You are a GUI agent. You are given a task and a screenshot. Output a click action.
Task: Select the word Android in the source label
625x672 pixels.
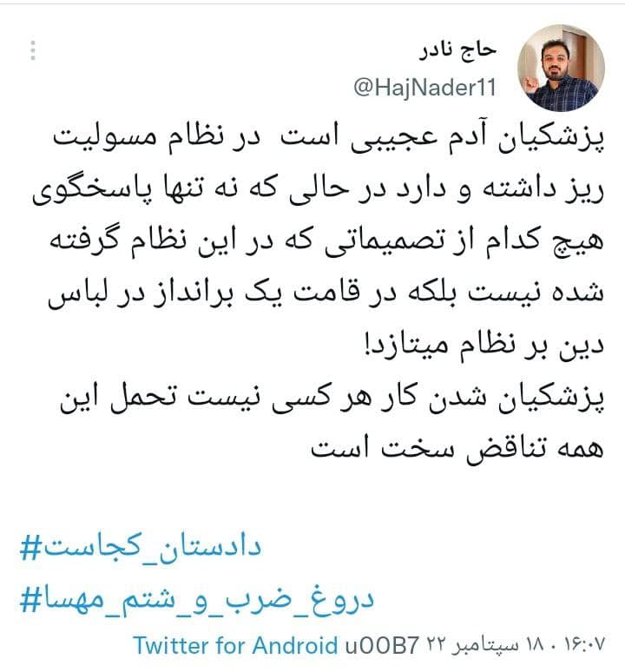(x=295, y=645)
